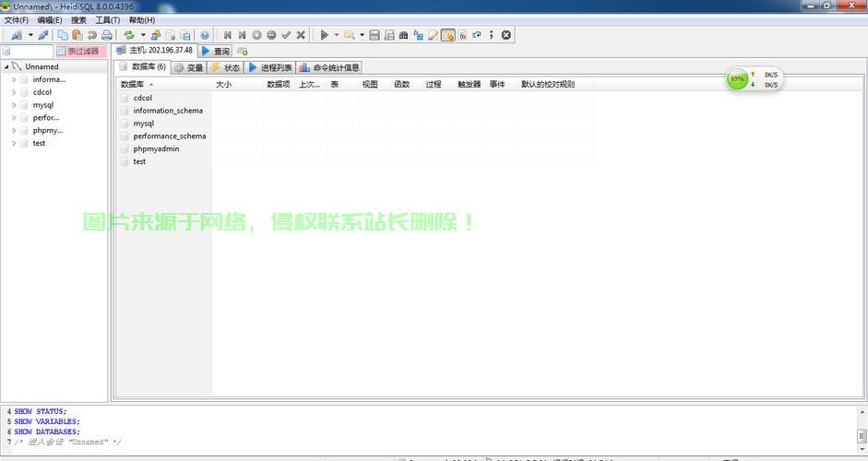The height and width of the screenshot is (461, 868).
Task: Open the 文件(F) menu
Action: point(16,19)
